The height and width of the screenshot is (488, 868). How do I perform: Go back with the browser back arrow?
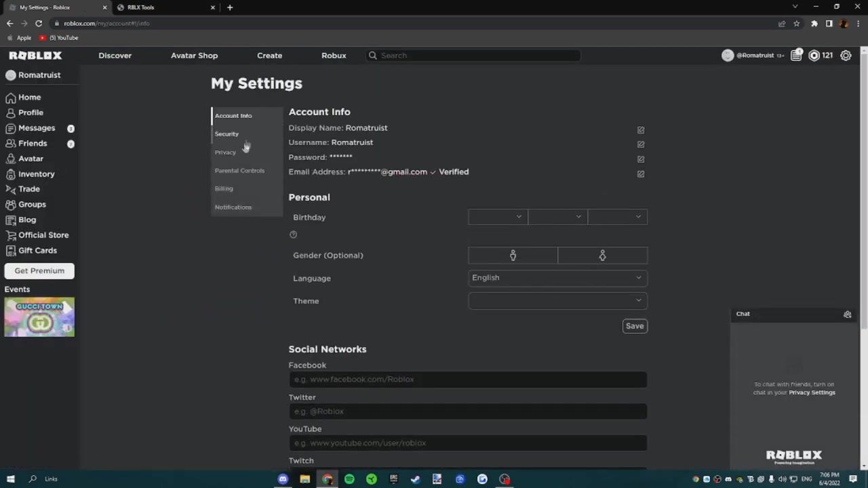pos(9,23)
